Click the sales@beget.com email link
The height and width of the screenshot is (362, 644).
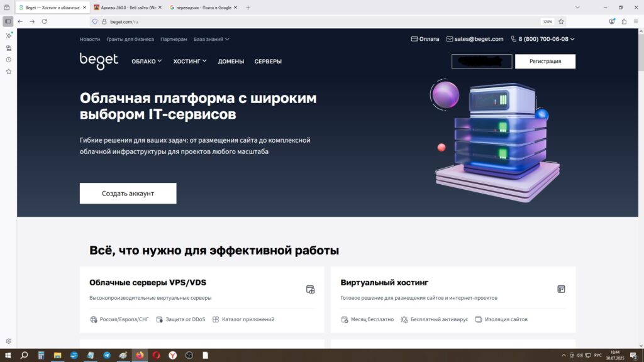click(x=475, y=39)
